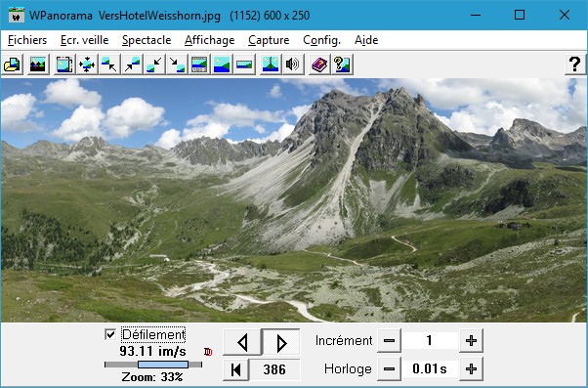Click the question mark over image icon
The height and width of the screenshot is (388, 588).
click(x=342, y=65)
